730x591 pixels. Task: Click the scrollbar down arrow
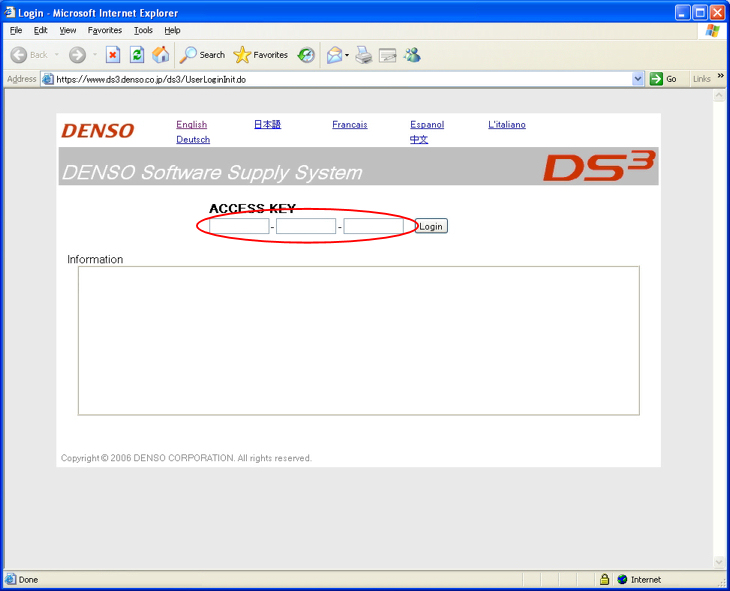(x=719, y=563)
